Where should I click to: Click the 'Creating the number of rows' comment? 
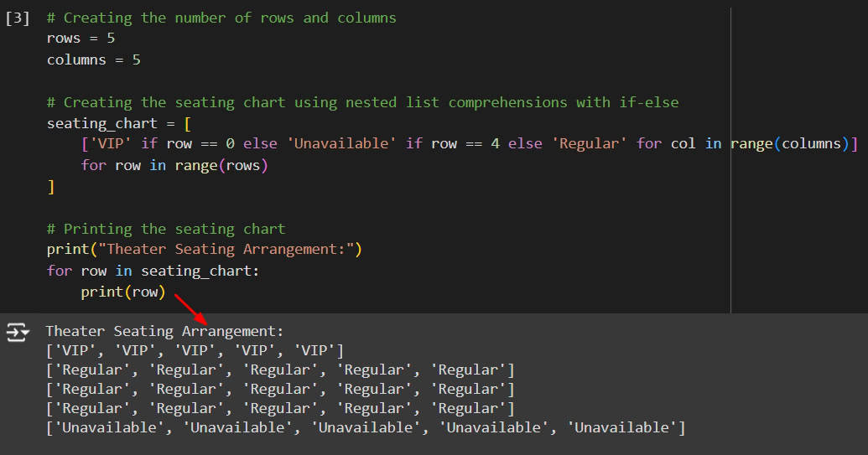pos(221,18)
